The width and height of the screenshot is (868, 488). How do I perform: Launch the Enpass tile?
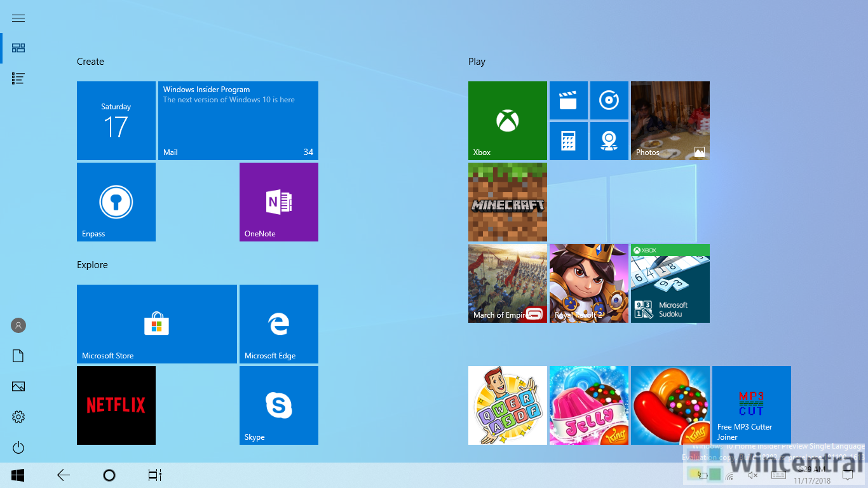(x=116, y=202)
